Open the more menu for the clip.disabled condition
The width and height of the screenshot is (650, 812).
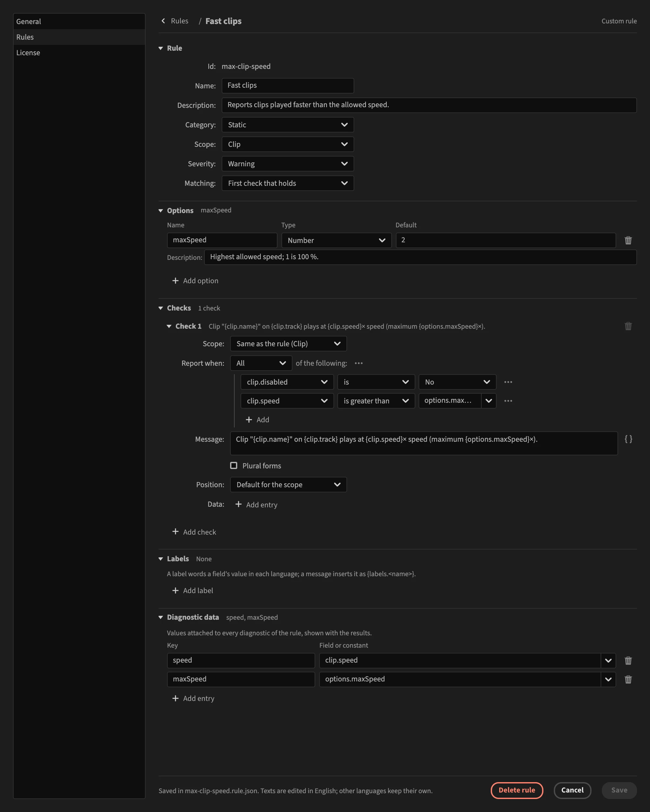coord(508,382)
